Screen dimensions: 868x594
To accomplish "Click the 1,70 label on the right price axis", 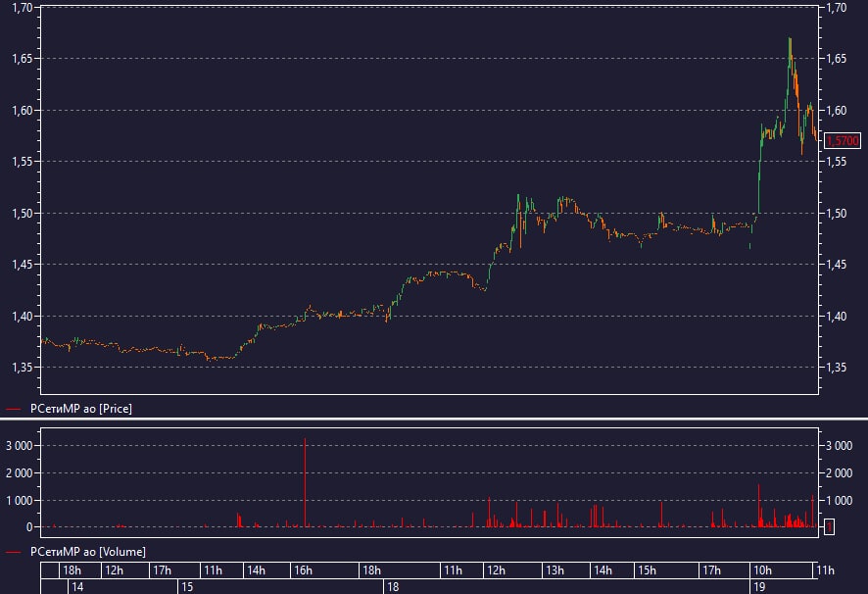I will [837, 8].
